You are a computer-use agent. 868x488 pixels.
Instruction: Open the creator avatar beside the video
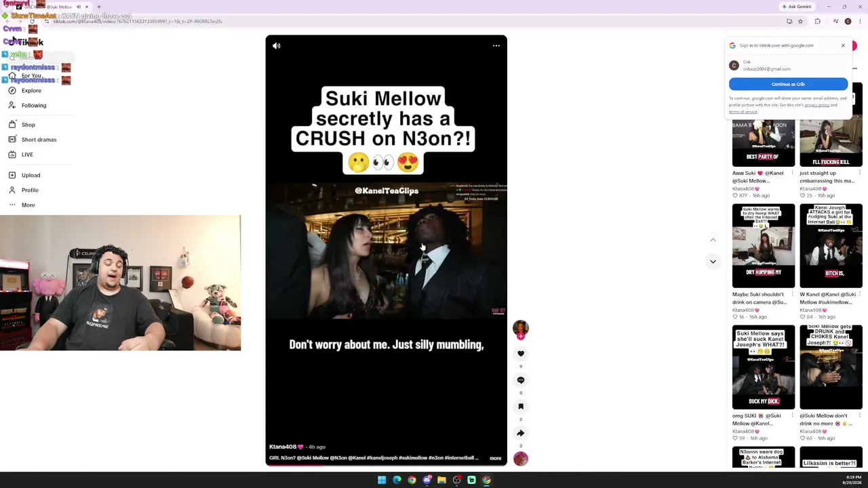[x=521, y=328]
